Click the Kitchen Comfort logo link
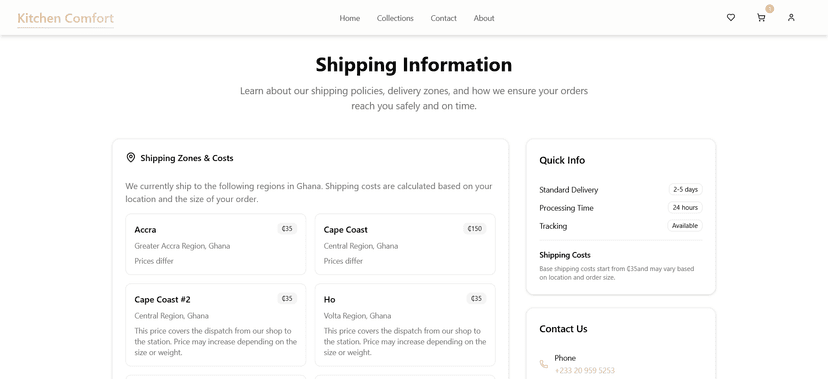 pyautogui.click(x=65, y=18)
